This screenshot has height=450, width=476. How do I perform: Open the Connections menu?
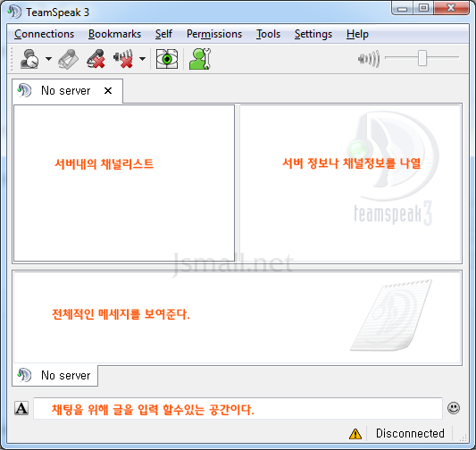(x=45, y=34)
